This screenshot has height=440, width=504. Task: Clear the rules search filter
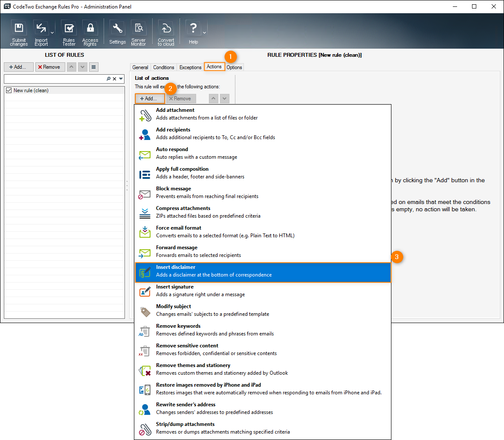coord(114,79)
